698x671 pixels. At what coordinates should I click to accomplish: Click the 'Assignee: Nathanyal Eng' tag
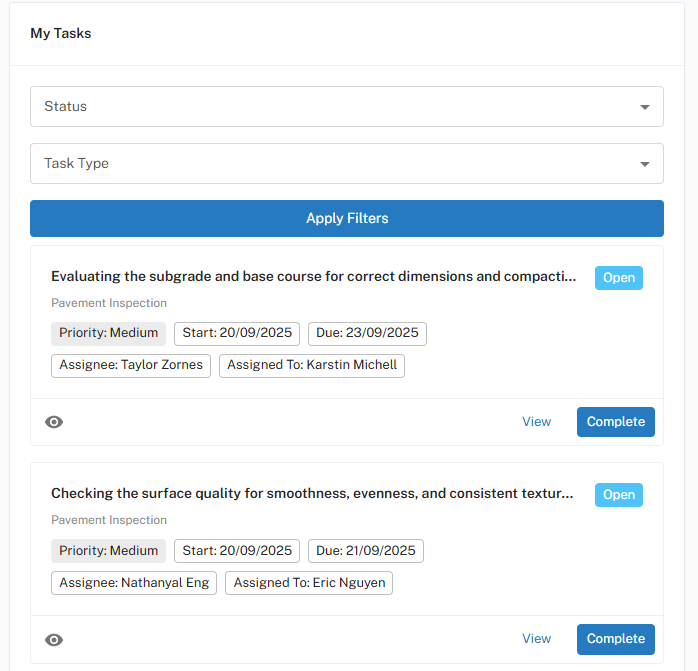click(134, 583)
